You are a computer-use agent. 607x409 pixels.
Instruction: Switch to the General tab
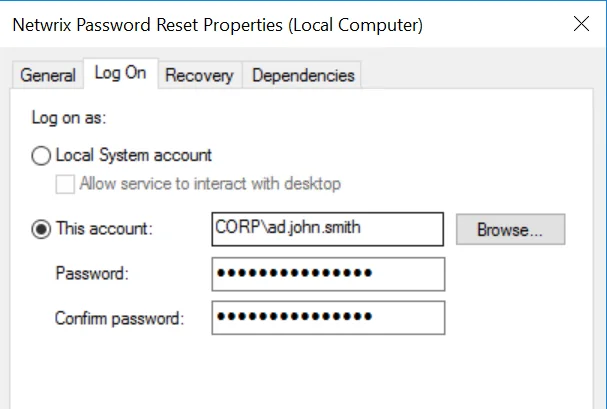coord(48,75)
